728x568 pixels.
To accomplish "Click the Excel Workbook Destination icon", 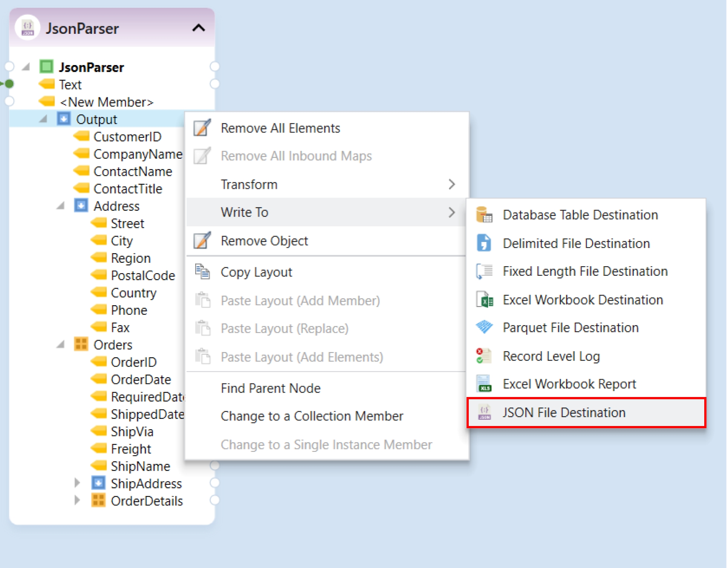I will (x=484, y=300).
